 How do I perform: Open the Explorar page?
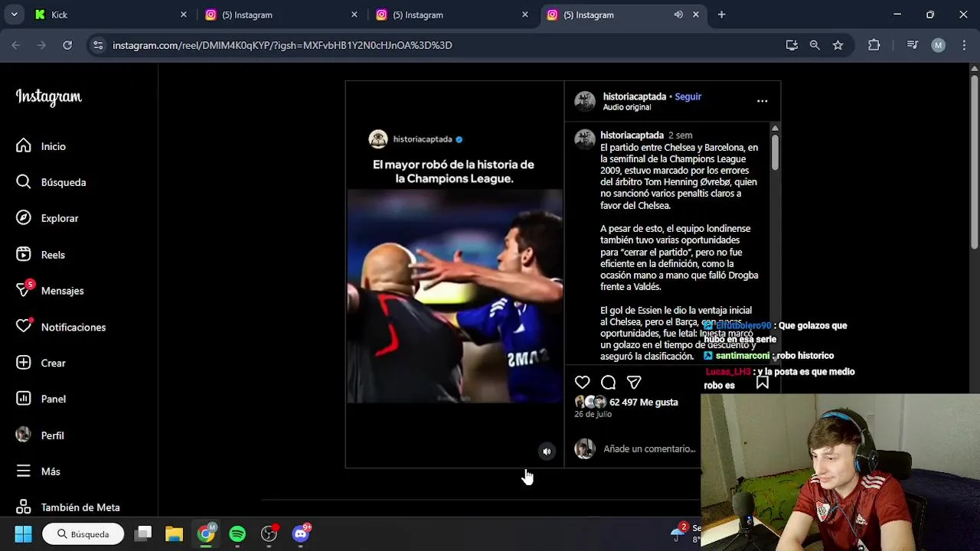click(x=47, y=218)
